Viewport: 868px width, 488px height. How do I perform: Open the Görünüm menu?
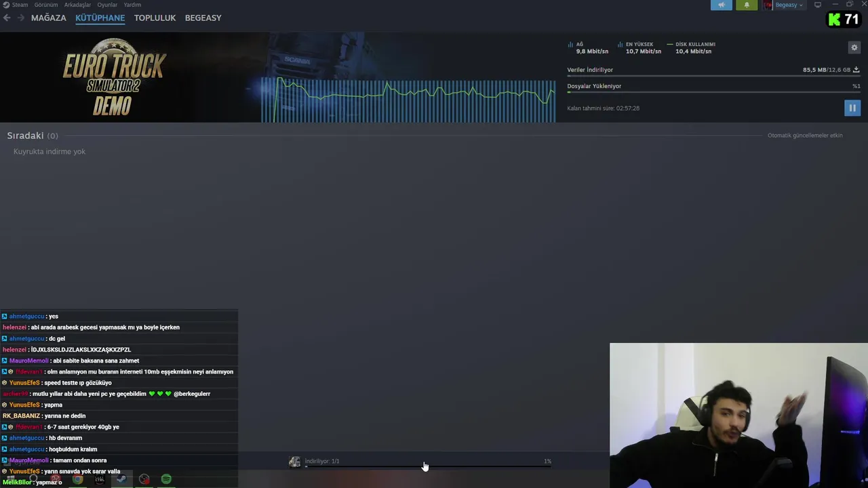(x=46, y=5)
